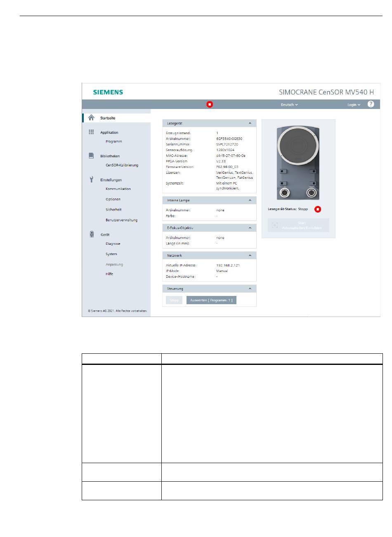Select serial number SVPL7212720
This screenshot has height=537, width=392.
tap(227, 144)
